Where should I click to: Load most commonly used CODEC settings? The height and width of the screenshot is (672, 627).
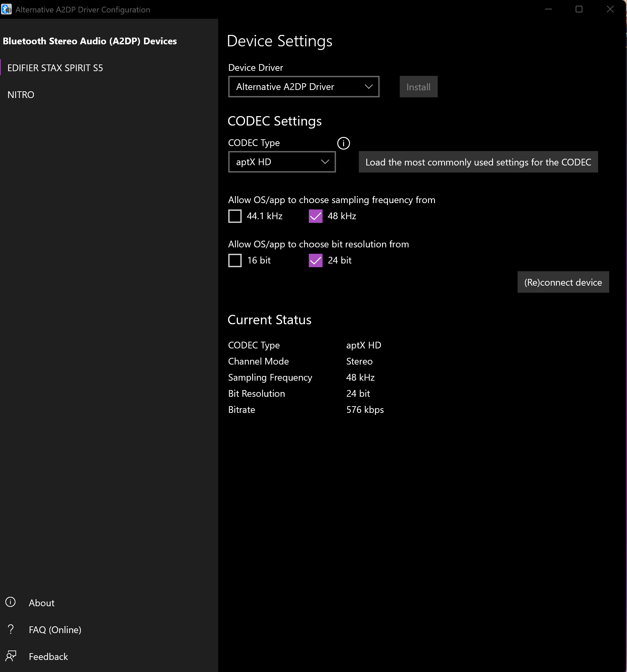tap(478, 162)
